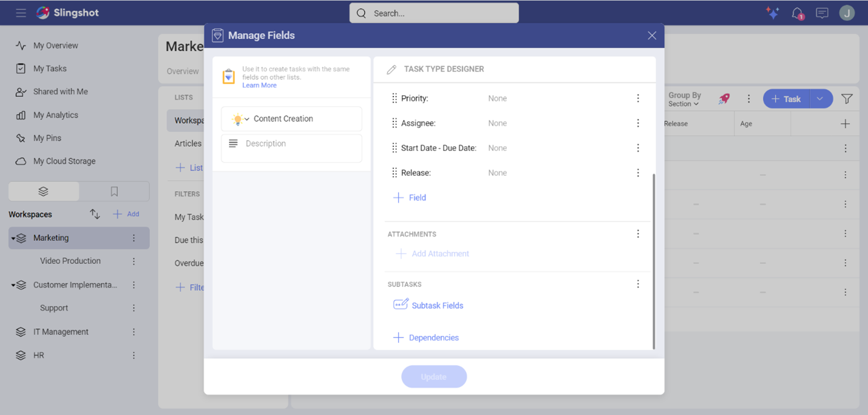
Task: Open the list toolbar three-dot menu
Action: pyautogui.click(x=748, y=99)
